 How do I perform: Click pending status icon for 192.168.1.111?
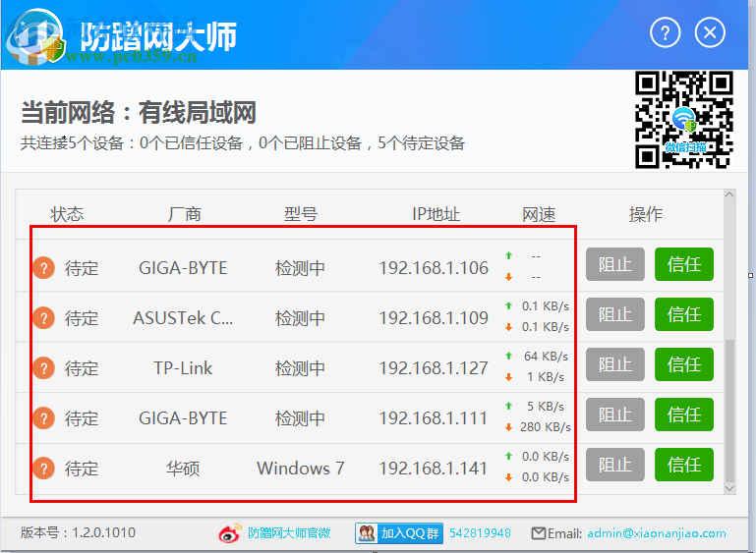pyautogui.click(x=44, y=418)
